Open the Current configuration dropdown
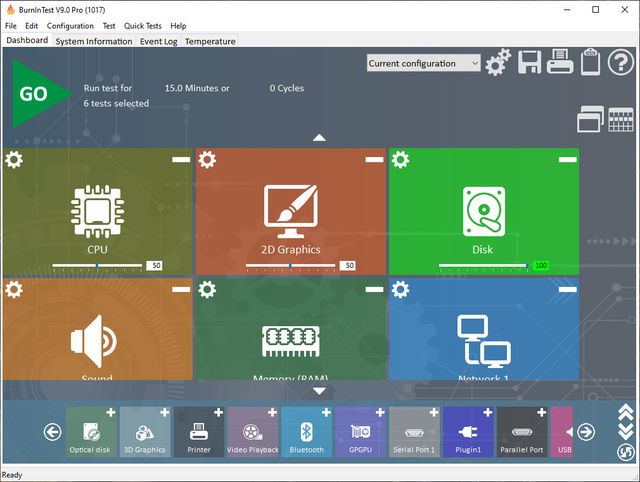 (x=424, y=63)
